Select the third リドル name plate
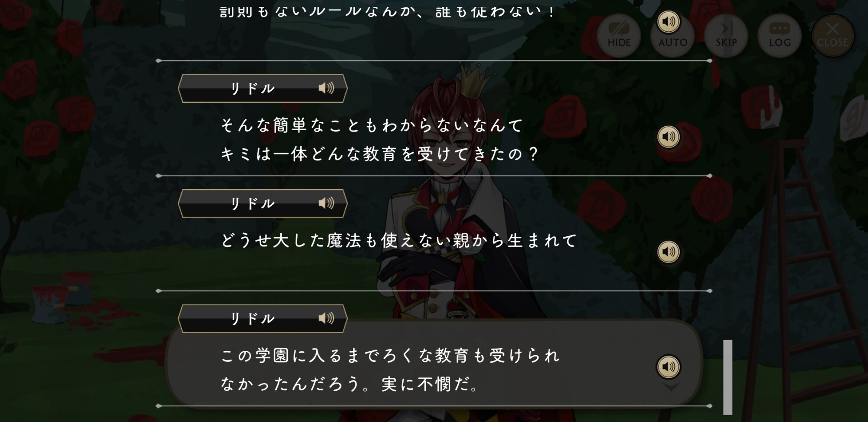 (263, 319)
